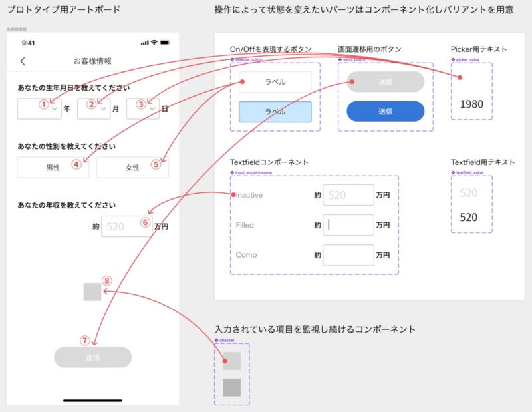The image size is (532, 412).
Task: Click the 'Picker用テキスト' section title
Action: [x=479, y=49]
